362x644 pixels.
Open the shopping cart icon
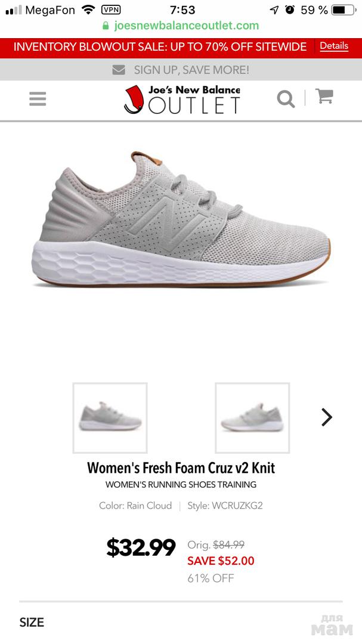coord(324,97)
